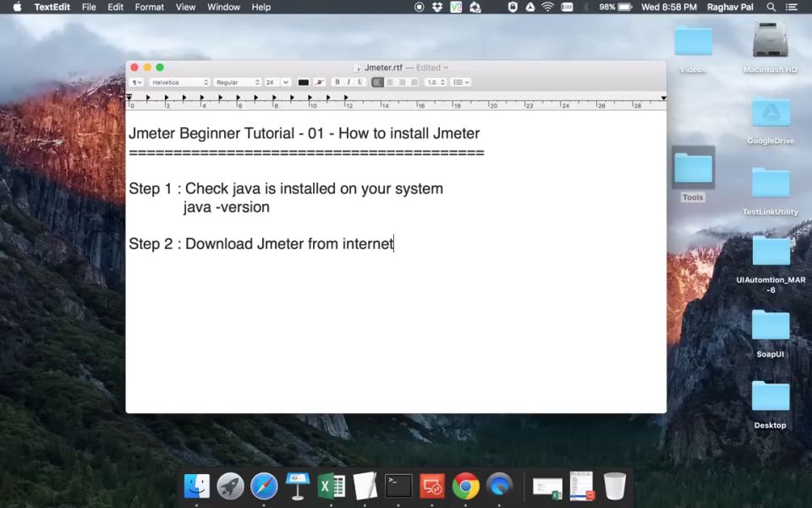Open the Edit menu
Viewport: 812px width, 508px height.
(x=116, y=7)
